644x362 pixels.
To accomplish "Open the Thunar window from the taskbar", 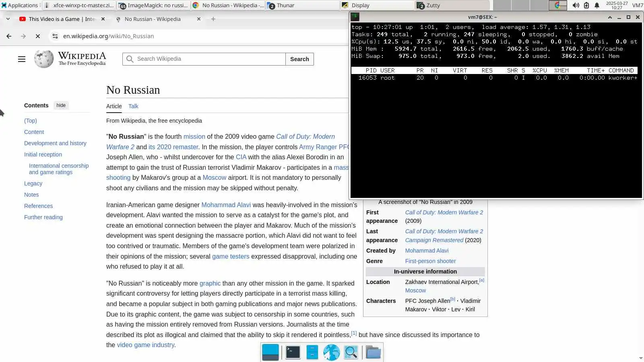I will tap(303, 5).
